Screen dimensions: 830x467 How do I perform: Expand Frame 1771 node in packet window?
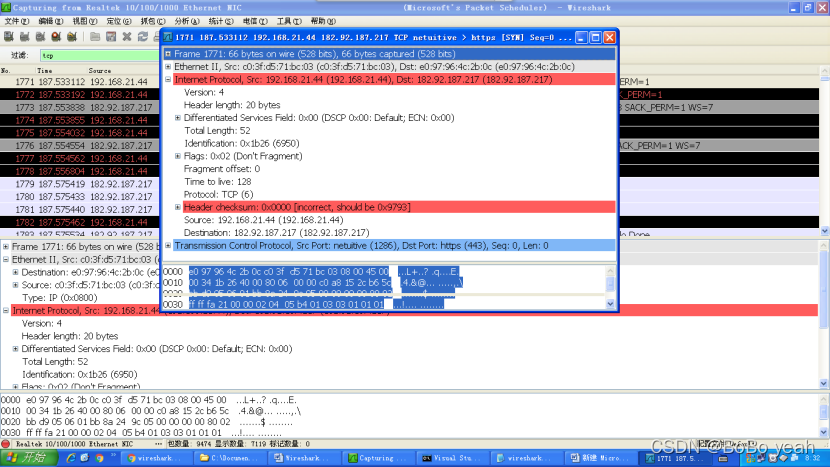pyautogui.click(x=168, y=53)
